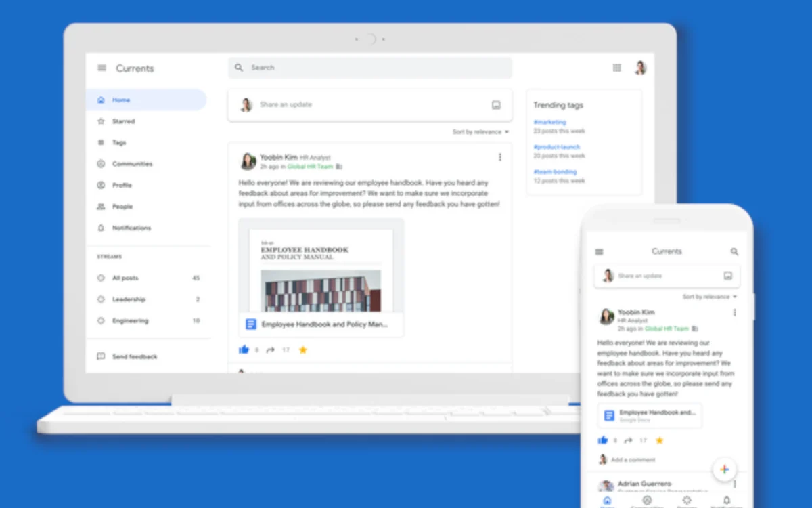Click Yoobin Kim's avatar in the laptop post
Screen dimensions: 812x508
click(248, 161)
